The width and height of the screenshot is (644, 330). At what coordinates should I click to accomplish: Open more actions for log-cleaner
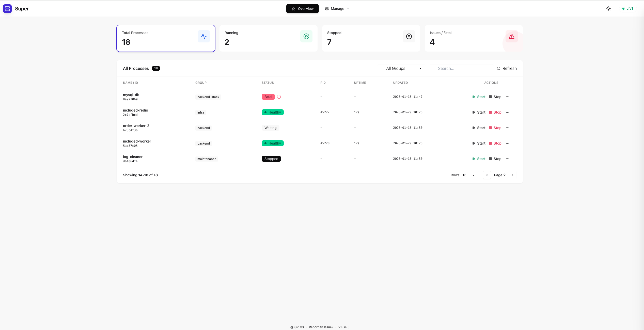(508, 159)
